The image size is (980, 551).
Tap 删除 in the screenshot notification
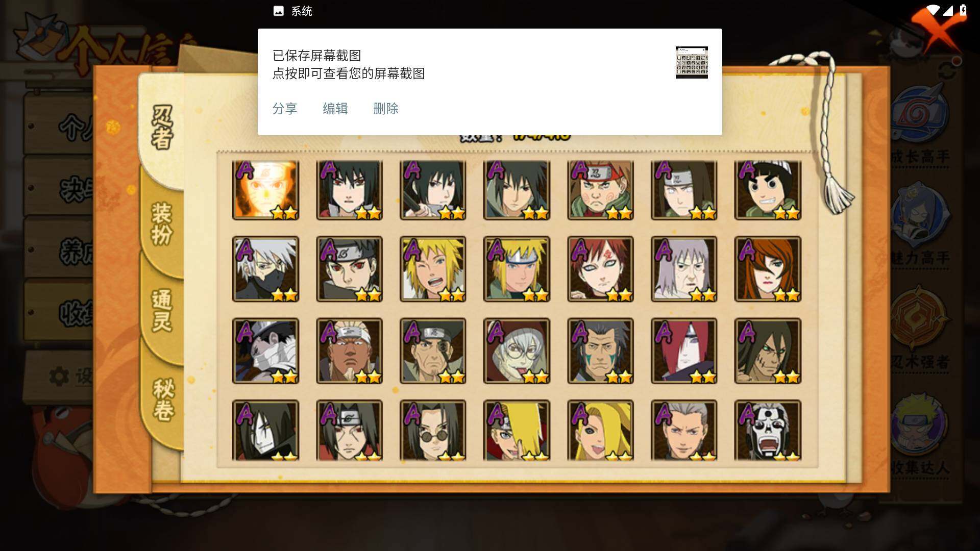[x=386, y=109]
